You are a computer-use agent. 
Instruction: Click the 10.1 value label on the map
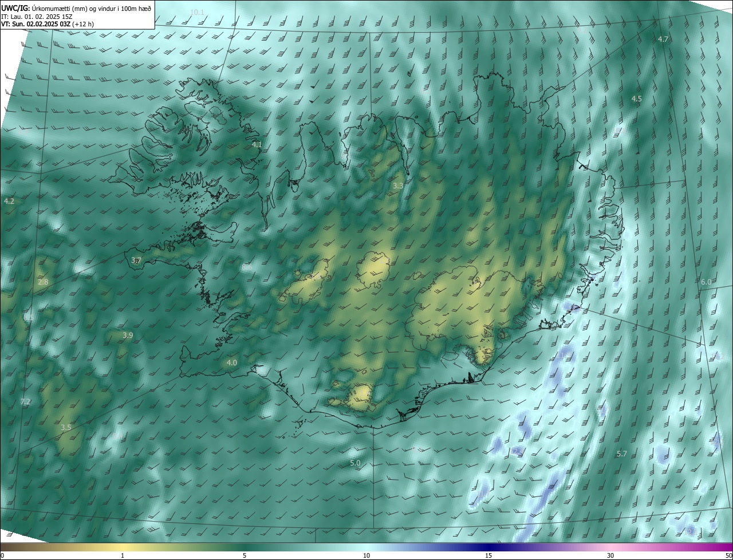[x=196, y=12]
